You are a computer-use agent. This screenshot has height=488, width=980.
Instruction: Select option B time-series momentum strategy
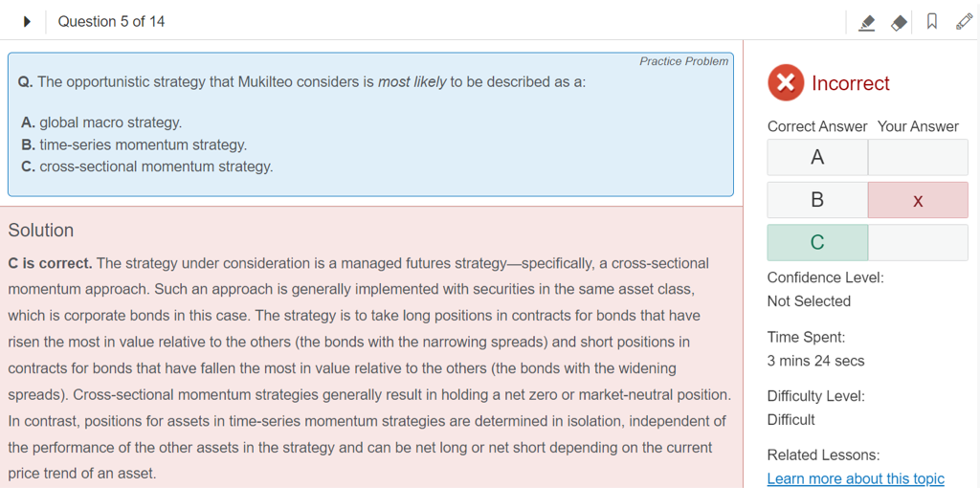click(134, 144)
